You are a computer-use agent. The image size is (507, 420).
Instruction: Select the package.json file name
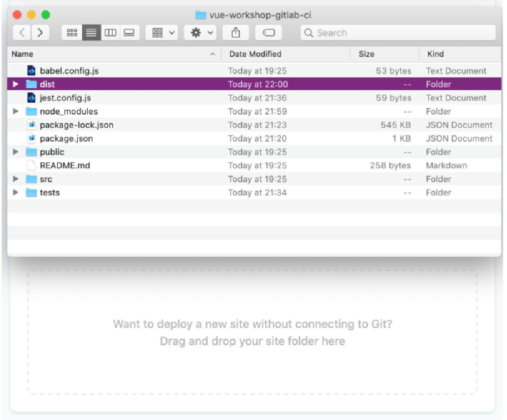coord(66,139)
